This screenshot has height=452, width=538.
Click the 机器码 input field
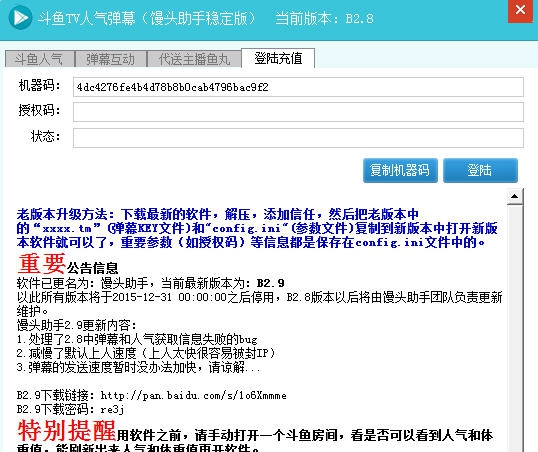pos(298,87)
